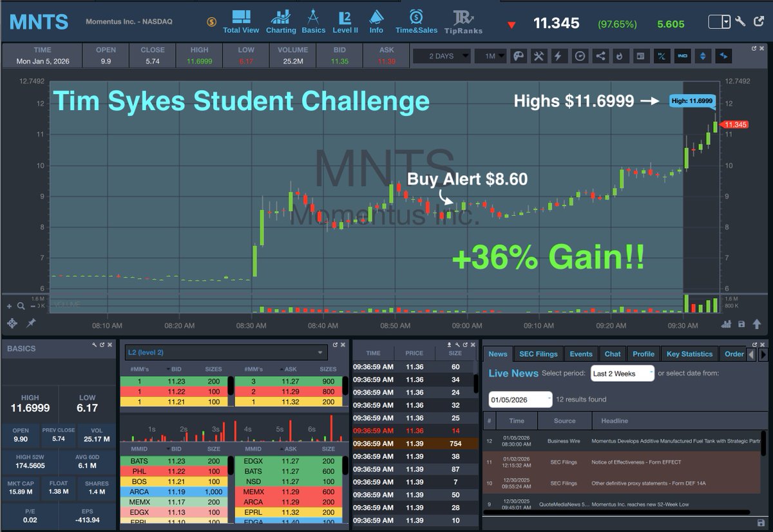Open the 2 DAYS range dropdown
Viewport: 773px width, 532px height.
click(441, 56)
